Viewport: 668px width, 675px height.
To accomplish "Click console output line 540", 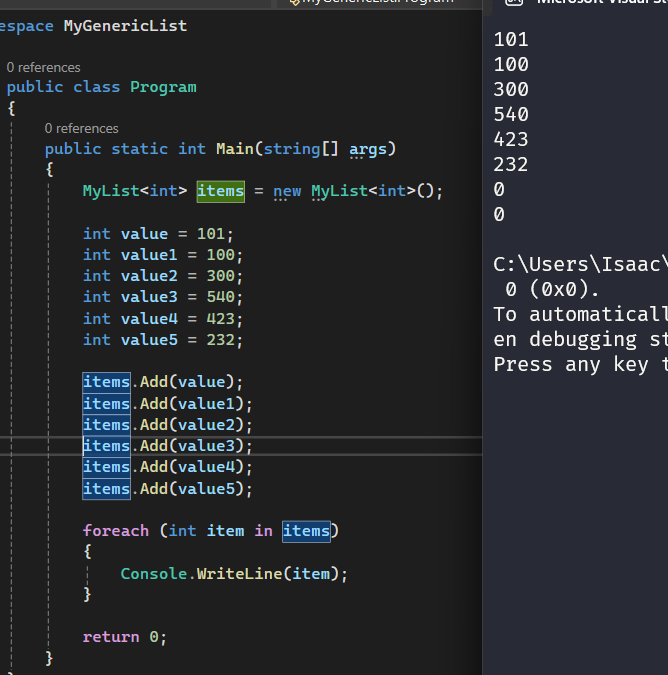I will click(511, 115).
